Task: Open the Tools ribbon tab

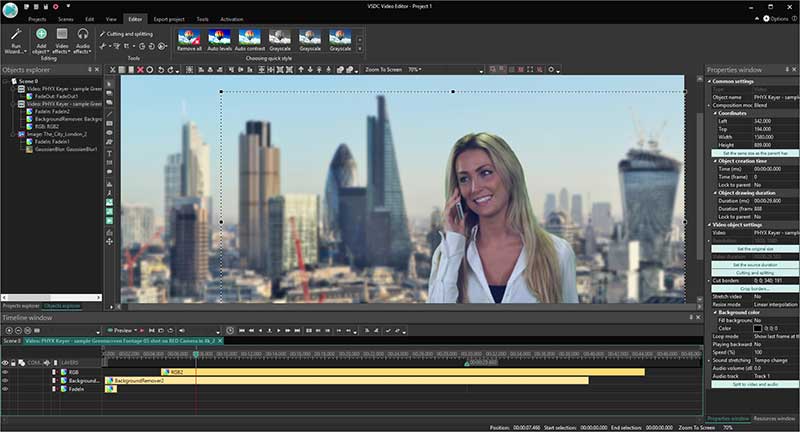Action: pos(203,19)
